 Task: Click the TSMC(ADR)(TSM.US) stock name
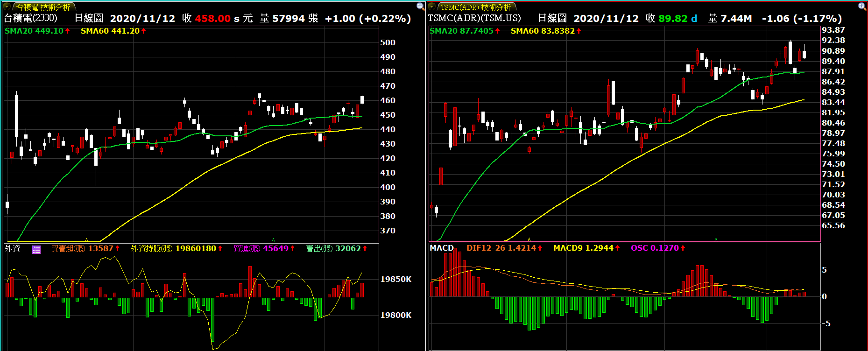point(474,18)
